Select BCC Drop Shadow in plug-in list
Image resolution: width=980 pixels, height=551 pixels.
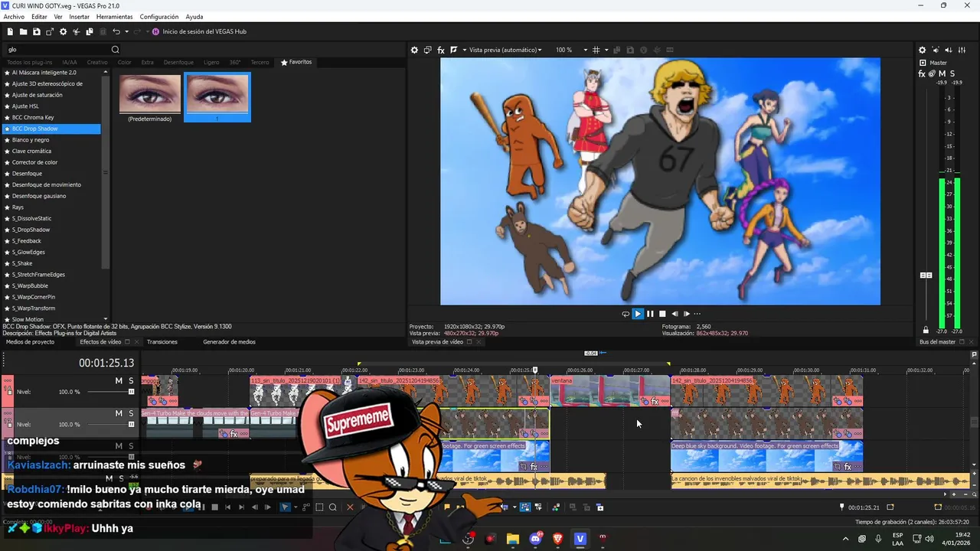coord(51,129)
